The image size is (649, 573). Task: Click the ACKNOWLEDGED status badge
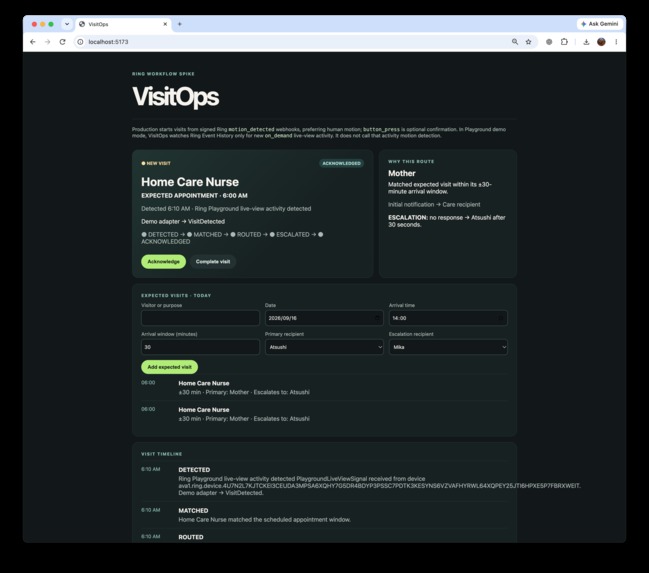341,163
